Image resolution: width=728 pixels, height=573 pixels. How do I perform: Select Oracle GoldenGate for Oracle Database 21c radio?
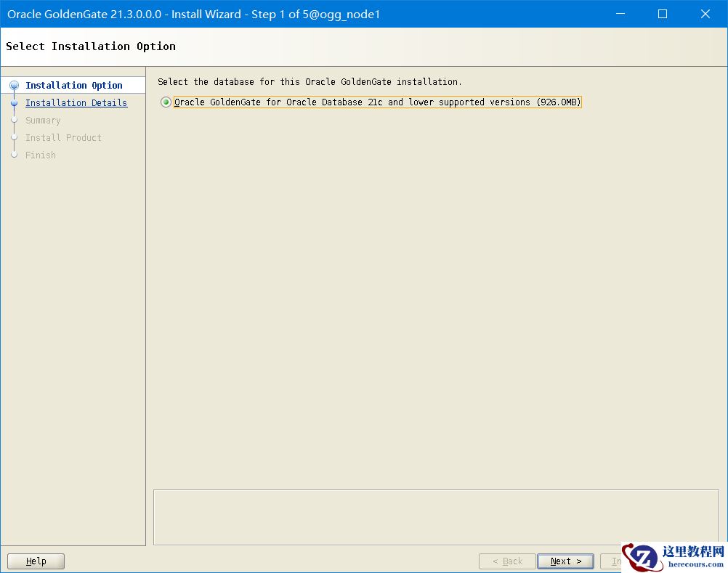pos(166,102)
